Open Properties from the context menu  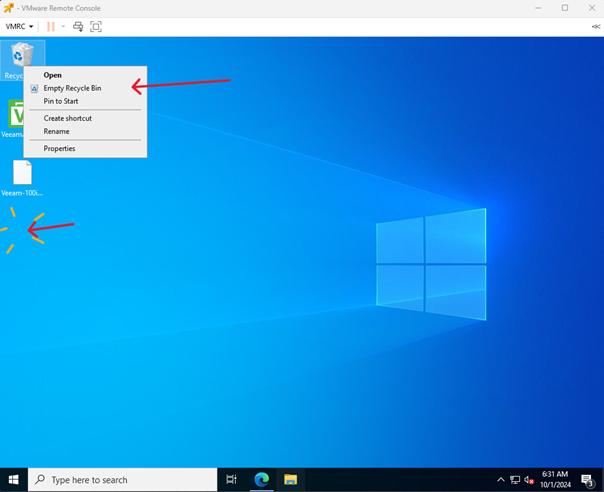pyautogui.click(x=59, y=148)
